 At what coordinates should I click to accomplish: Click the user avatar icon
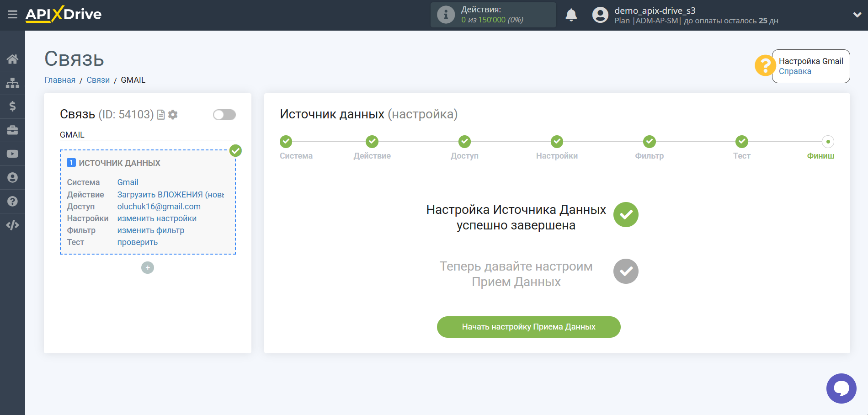[x=600, y=15]
